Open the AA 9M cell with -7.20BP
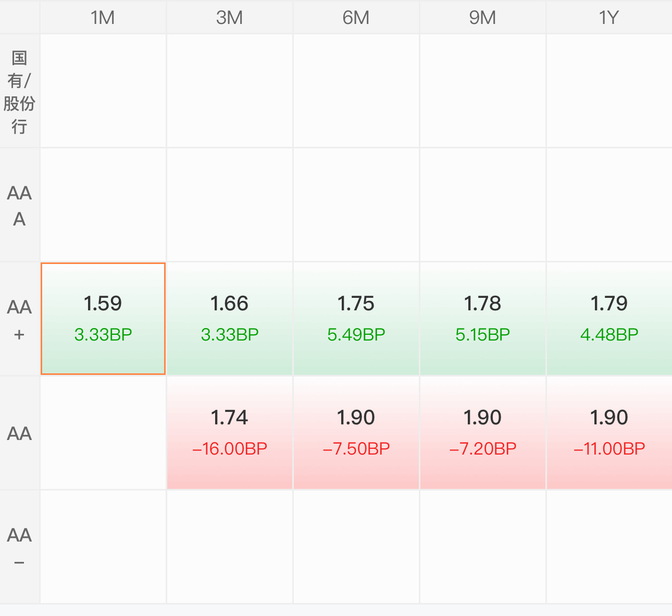 (x=483, y=433)
